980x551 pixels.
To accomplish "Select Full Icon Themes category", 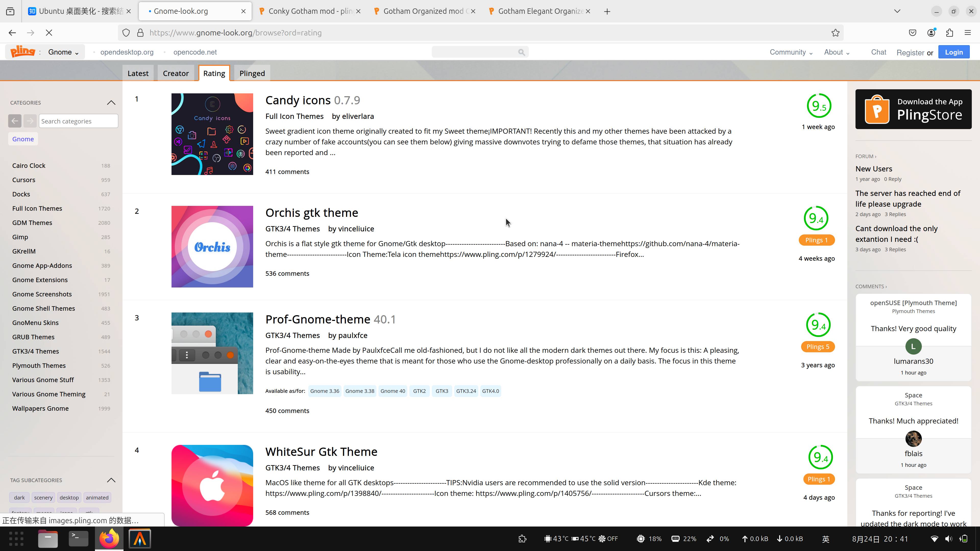I will point(37,208).
